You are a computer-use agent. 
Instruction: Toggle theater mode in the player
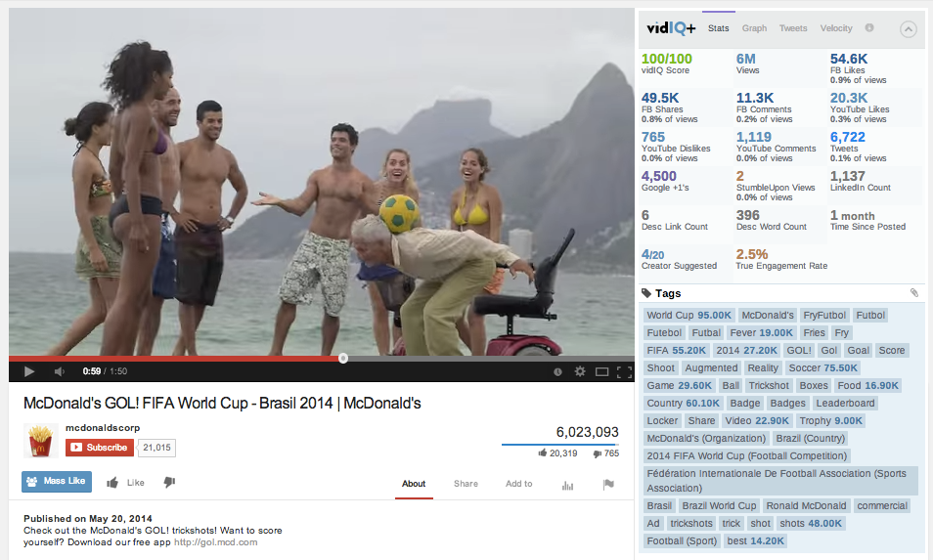[x=602, y=372]
